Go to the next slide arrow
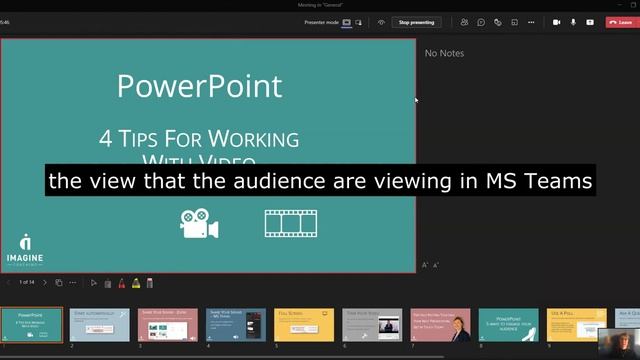 coord(44,282)
